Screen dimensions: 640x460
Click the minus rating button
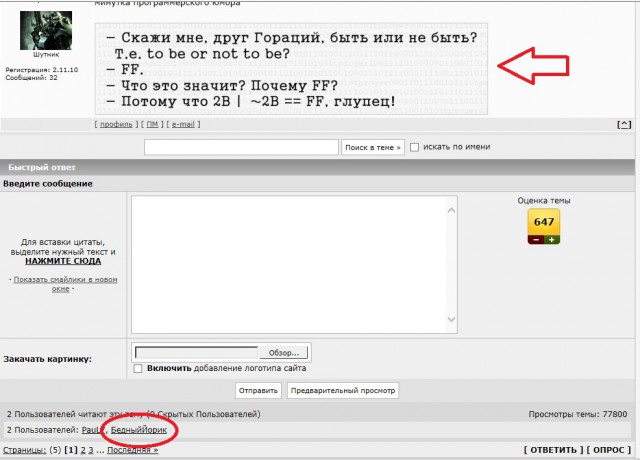pos(536,240)
